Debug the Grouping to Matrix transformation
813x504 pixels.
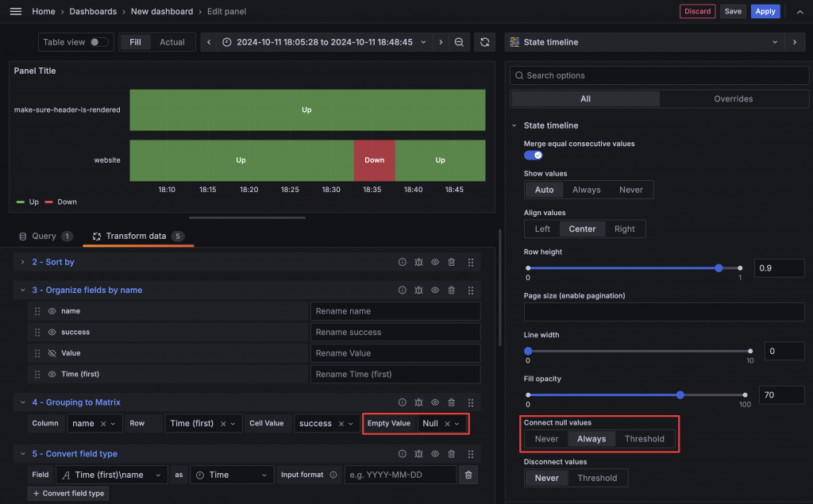[418, 402]
